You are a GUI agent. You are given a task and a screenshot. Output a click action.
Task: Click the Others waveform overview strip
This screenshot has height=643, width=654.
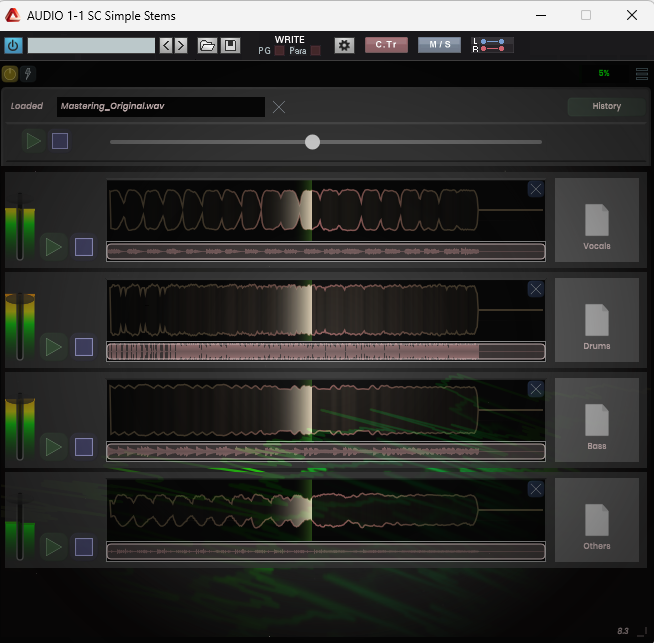(x=326, y=552)
